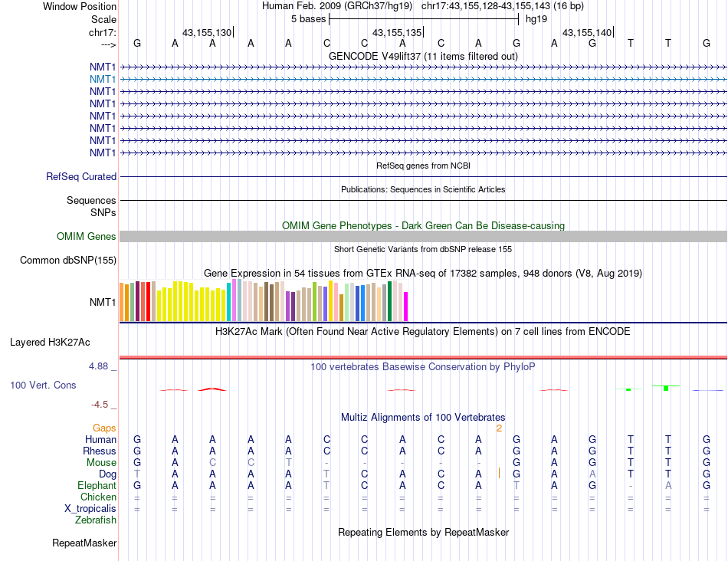This screenshot has width=728, height=561.
Task: Select the Dog alignment row label
Action: (x=107, y=474)
